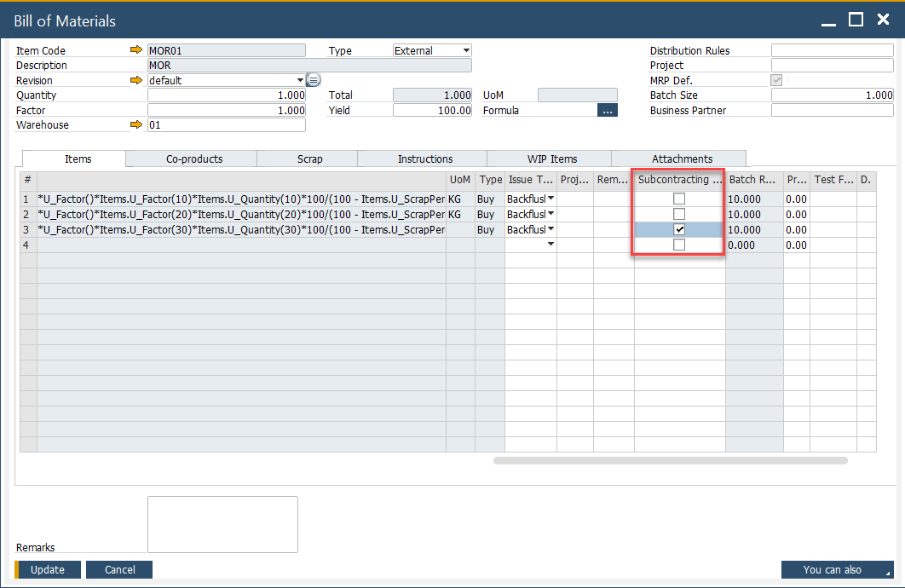The height and width of the screenshot is (588, 905).
Task: Click the Revision link arrow icon
Action: pos(135,80)
